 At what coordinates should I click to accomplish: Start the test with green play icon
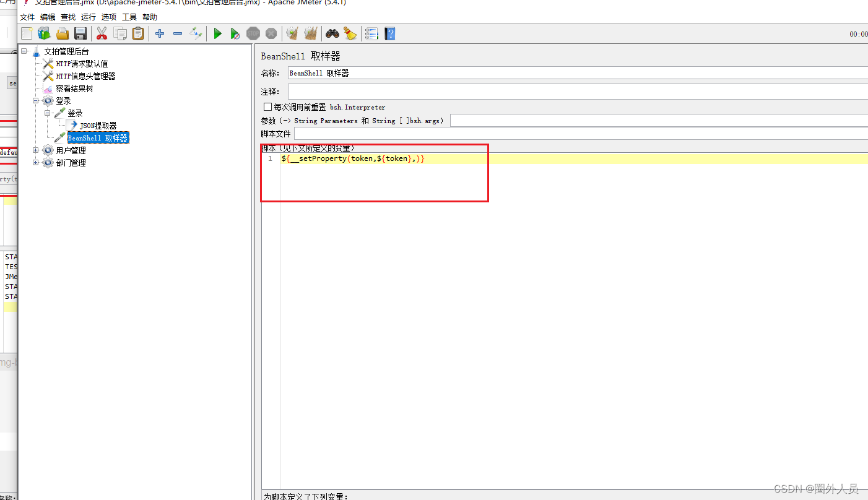[217, 33]
